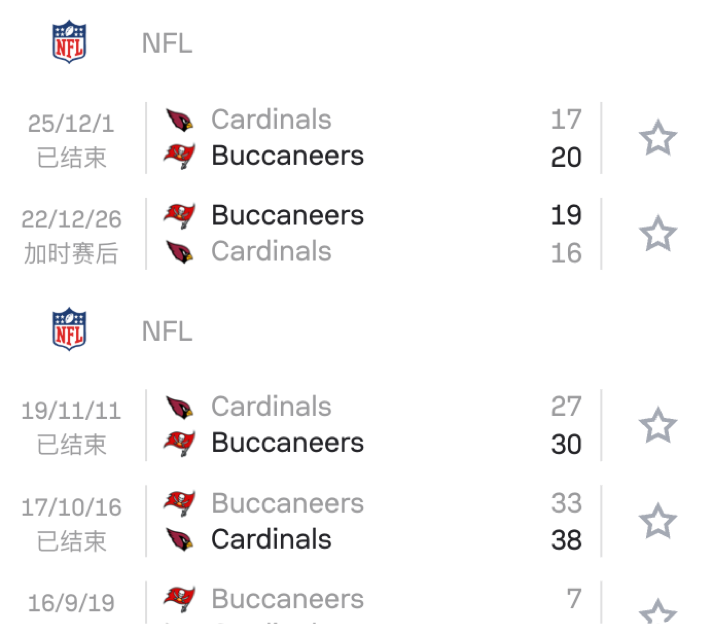This screenshot has width=712, height=624.
Task: Click Buccaneers logo in 17/10/16 match
Action: (180, 503)
